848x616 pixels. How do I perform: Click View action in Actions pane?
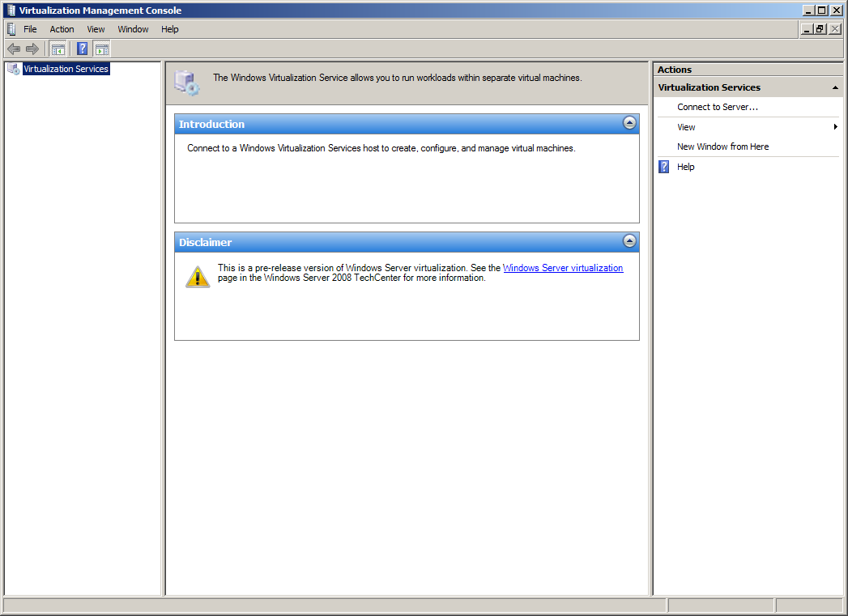point(686,127)
